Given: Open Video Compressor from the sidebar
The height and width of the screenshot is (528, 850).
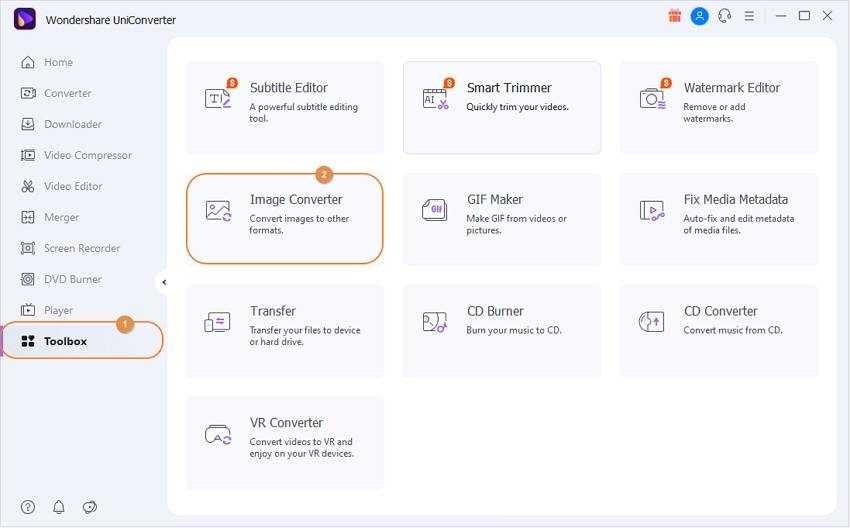Looking at the screenshot, I should (87, 155).
